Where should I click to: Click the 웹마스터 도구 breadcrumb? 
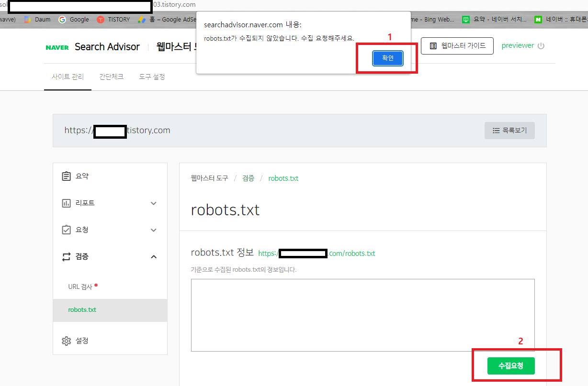pyautogui.click(x=210, y=178)
